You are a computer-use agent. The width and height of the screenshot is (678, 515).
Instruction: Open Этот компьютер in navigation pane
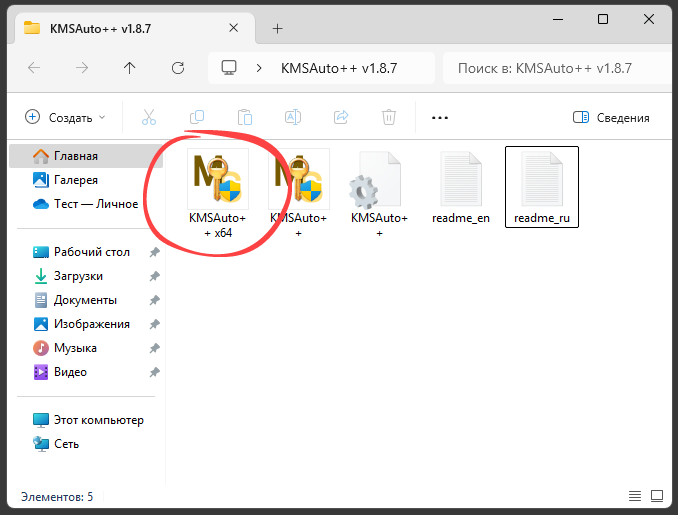(x=98, y=420)
